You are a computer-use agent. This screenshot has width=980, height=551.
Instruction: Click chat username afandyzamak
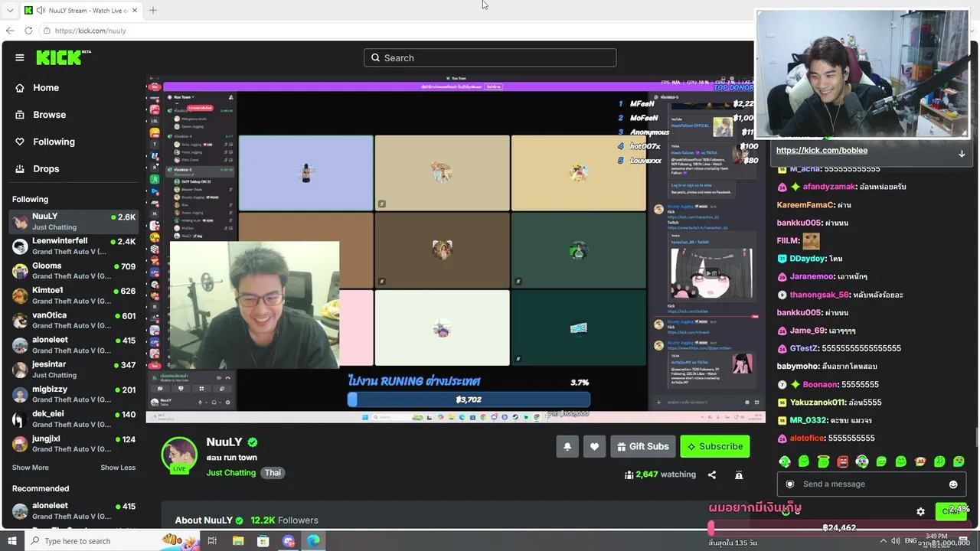coord(829,187)
